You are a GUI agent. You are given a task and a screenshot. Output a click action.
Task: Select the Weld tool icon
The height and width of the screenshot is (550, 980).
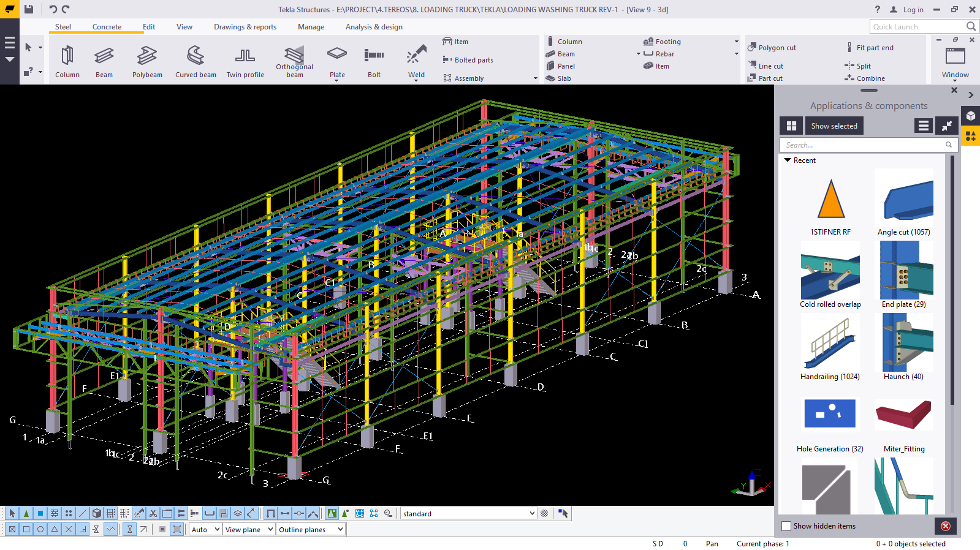coord(416,54)
